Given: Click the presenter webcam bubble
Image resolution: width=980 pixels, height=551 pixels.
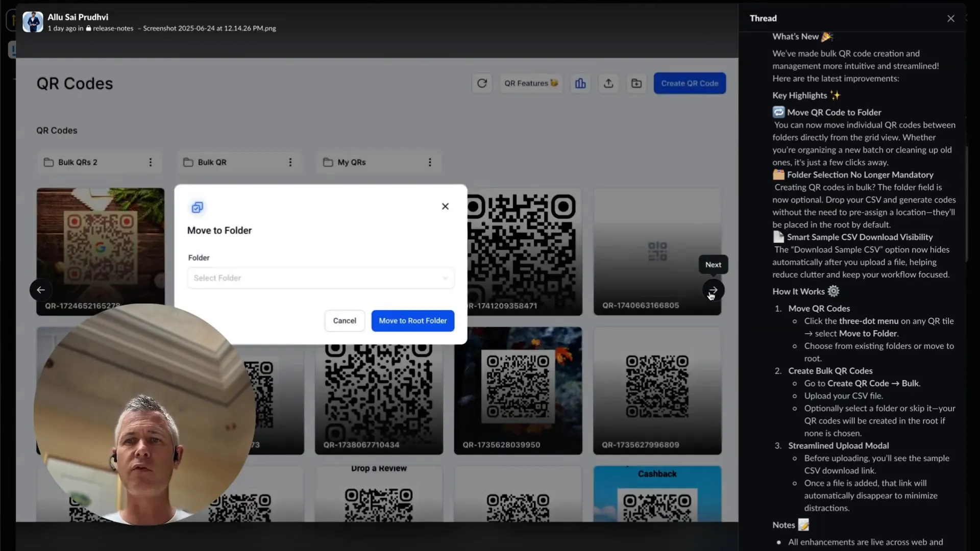Looking at the screenshot, I should click(144, 414).
